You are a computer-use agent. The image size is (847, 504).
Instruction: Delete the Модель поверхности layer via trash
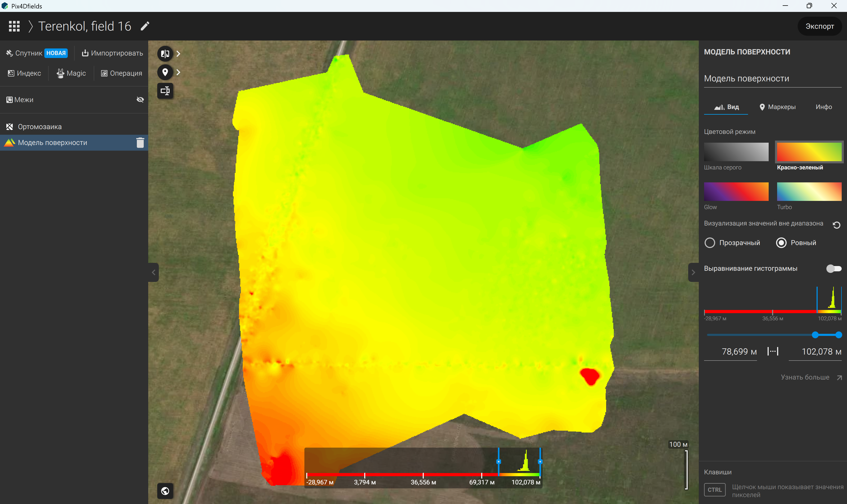140,143
